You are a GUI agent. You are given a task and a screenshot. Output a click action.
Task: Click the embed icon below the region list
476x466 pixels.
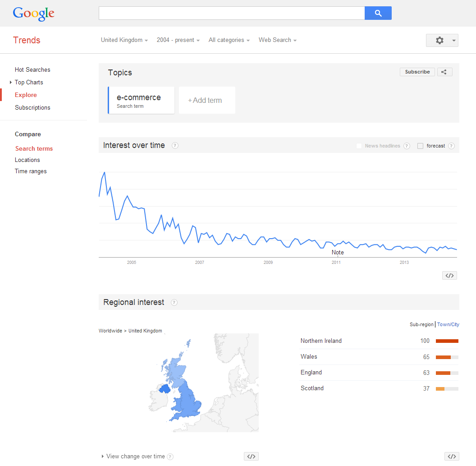point(452,456)
